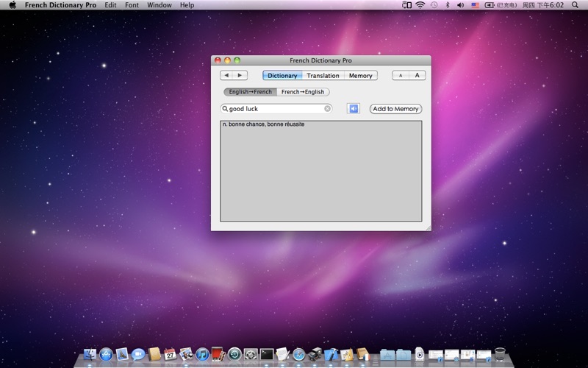This screenshot has width=588, height=368.
Task: Open Photo Booth from the Dock
Action: (x=218, y=355)
